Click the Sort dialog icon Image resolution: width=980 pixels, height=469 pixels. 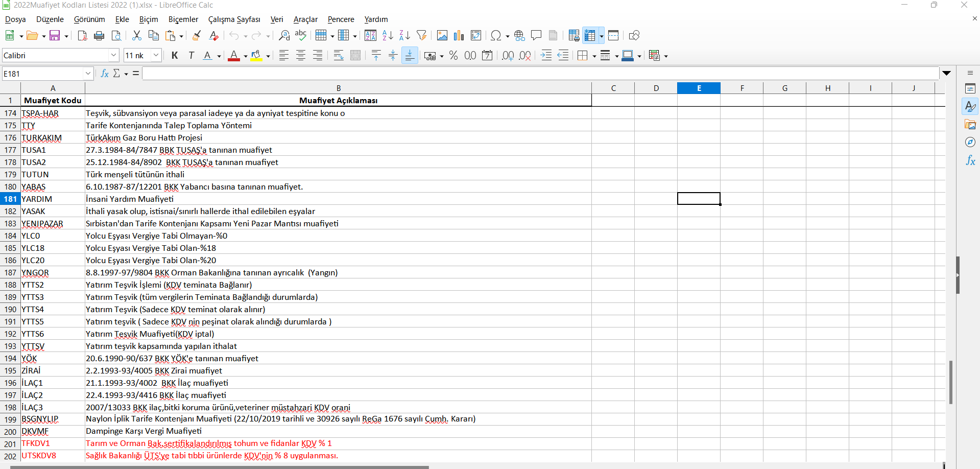pyautogui.click(x=371, y=35)
